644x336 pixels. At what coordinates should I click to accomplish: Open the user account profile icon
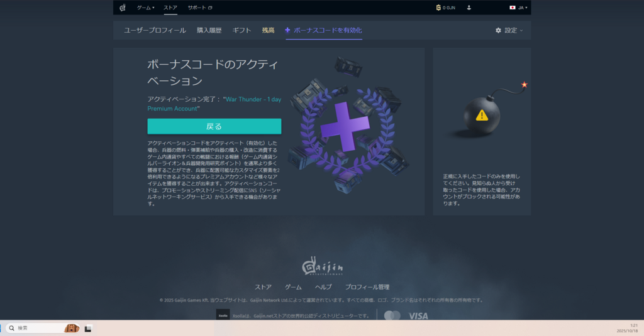[469, 8]
